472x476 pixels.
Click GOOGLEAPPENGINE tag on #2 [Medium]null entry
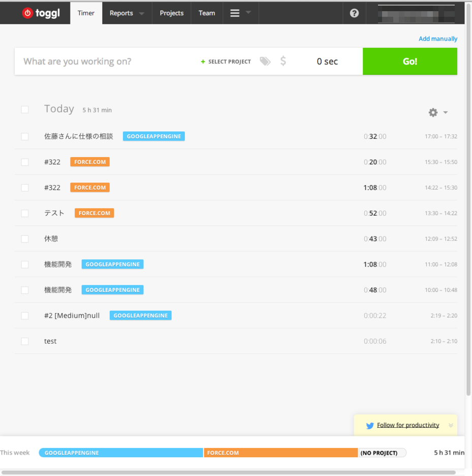pos(140,315)
